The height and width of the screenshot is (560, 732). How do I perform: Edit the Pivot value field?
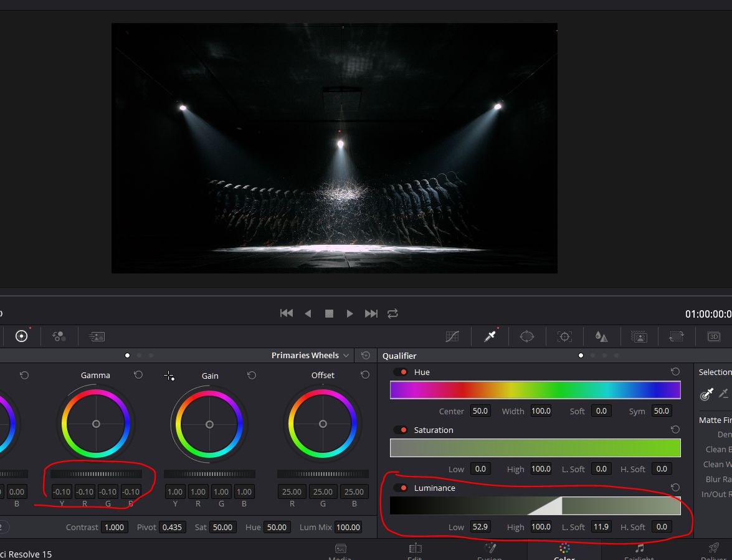[173, 527]
